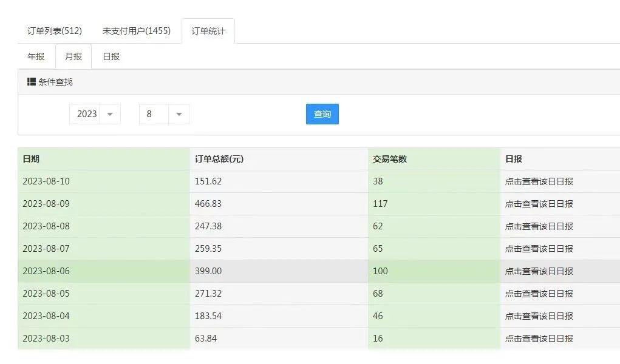Open the 未支付用户(1455) tab

pyautogui.click(x=137, y=30)
